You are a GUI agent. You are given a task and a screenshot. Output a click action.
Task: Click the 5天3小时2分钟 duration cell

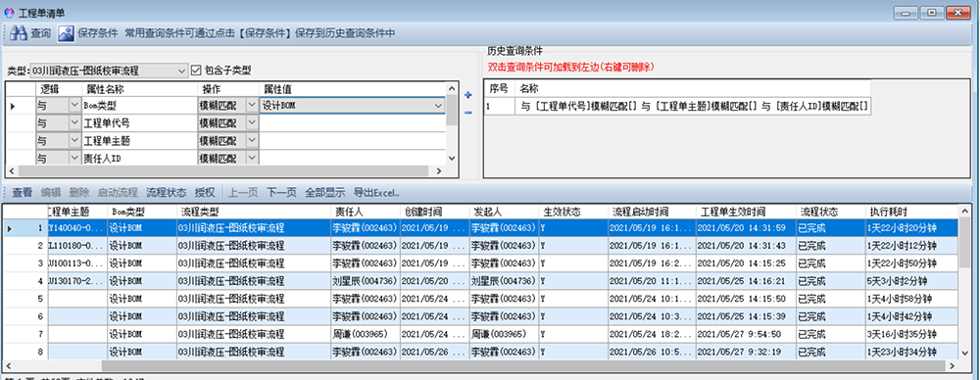(x=910, y=281)
